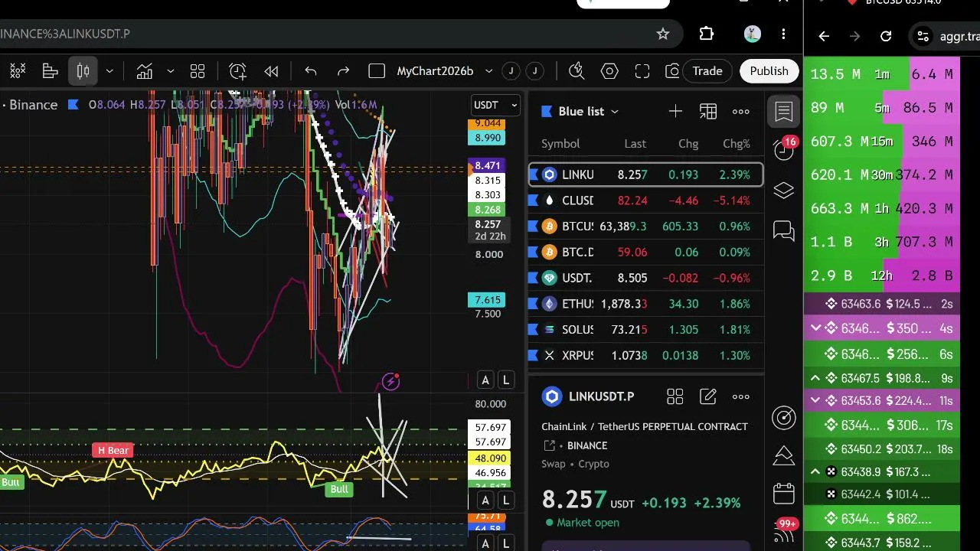Screen dimensions: 980x551
Task: Open the chart layout selector square
Action: (x=377, y=71)
